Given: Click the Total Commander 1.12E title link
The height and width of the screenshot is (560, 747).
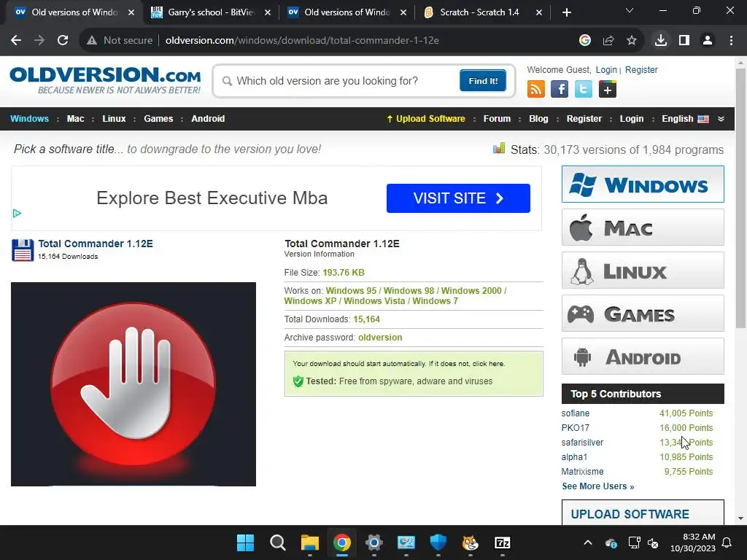Looking at the screenshot, I should tap(96, 244).
